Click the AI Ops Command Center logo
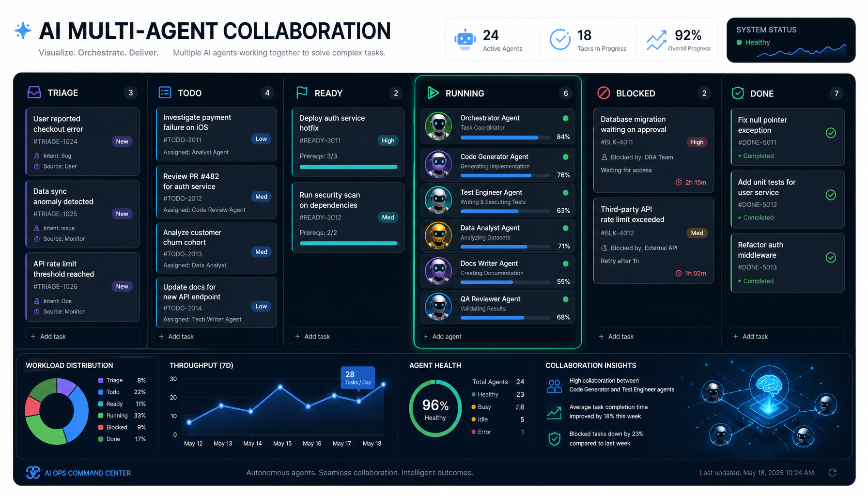Viewport: 868px width, 496px height. coord(33,472)
